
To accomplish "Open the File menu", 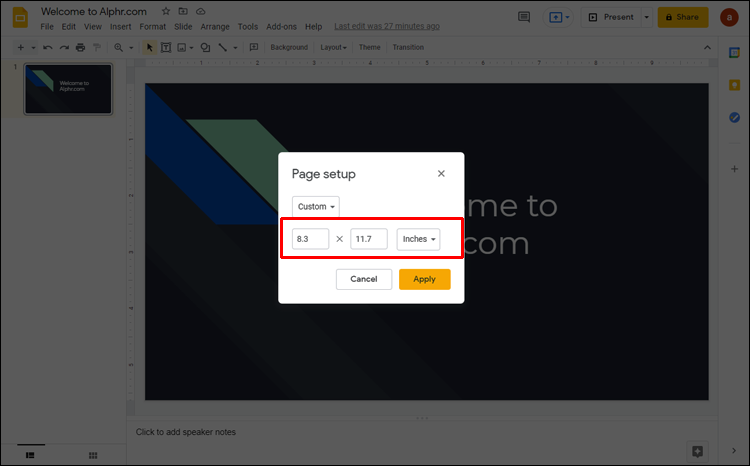I will click(47, 27).
